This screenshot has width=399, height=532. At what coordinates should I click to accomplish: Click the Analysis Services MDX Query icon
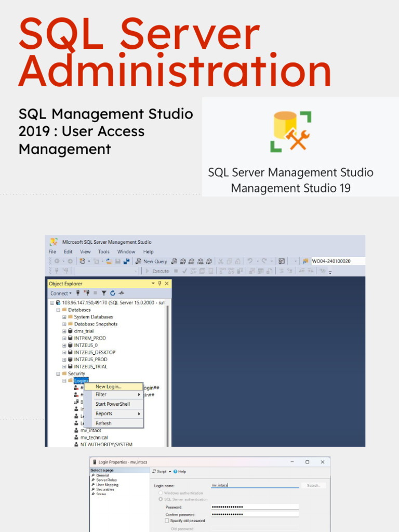coord(183,261)
